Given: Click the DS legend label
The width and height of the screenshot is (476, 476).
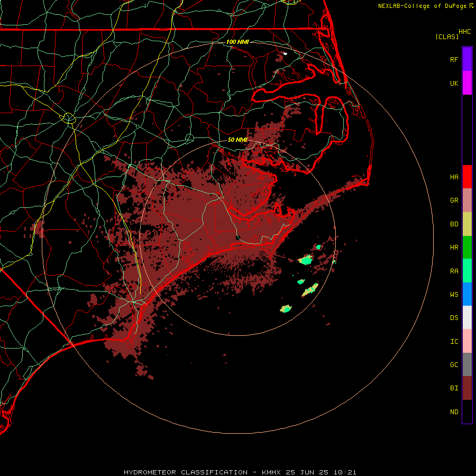Looking at the screenshot, I should coord(454,318).
